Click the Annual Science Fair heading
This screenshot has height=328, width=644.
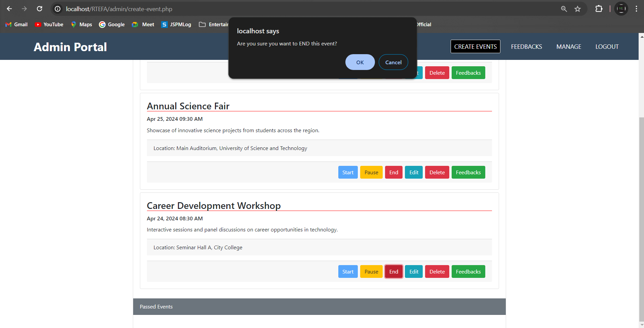coord(188,106)
